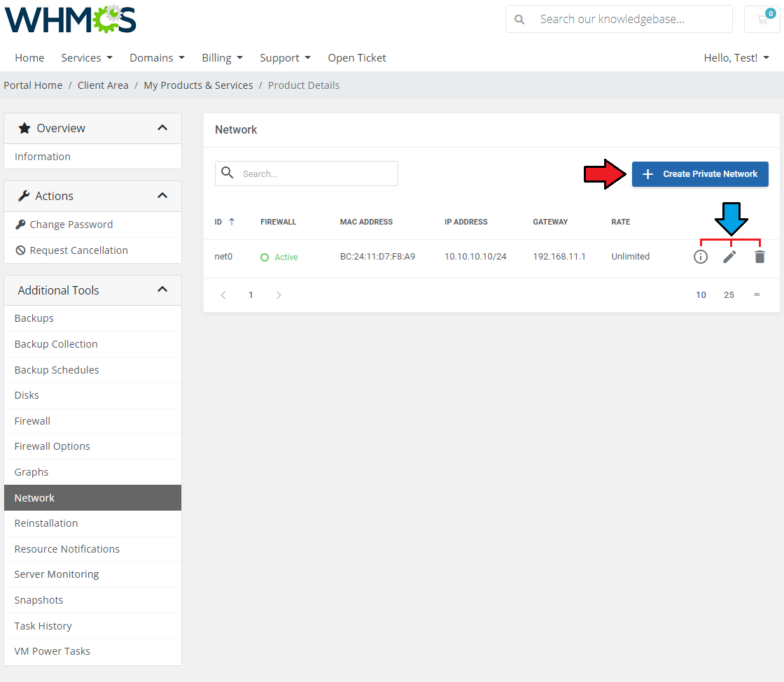Open Backup Collection page
The image size is (784, 682).
pyautogui.click(x=92, y=344)
